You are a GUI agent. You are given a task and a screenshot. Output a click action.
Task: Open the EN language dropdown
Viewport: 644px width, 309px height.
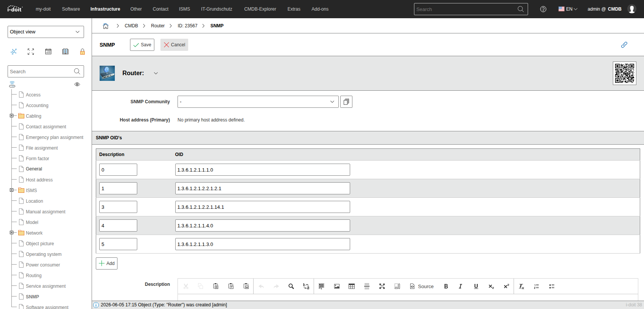tap(568, 9)
